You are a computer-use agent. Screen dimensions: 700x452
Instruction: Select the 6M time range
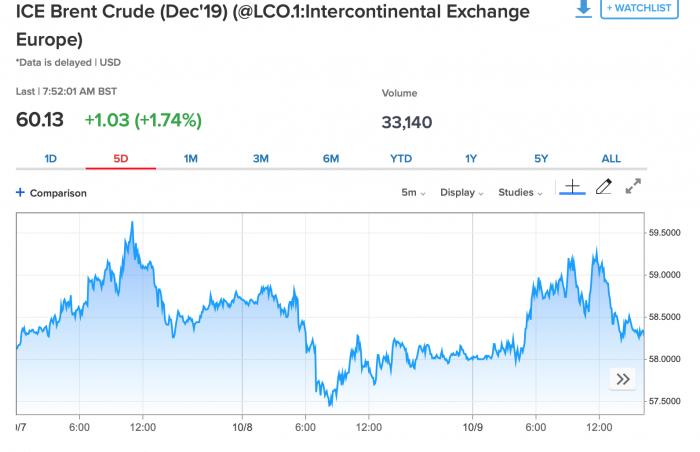point(331,159)
